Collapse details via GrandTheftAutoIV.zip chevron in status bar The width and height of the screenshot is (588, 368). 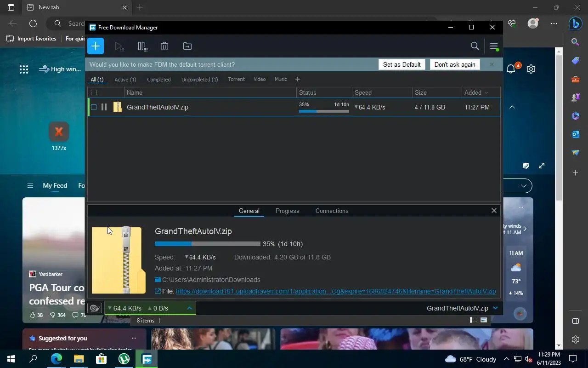pos(495,308)
